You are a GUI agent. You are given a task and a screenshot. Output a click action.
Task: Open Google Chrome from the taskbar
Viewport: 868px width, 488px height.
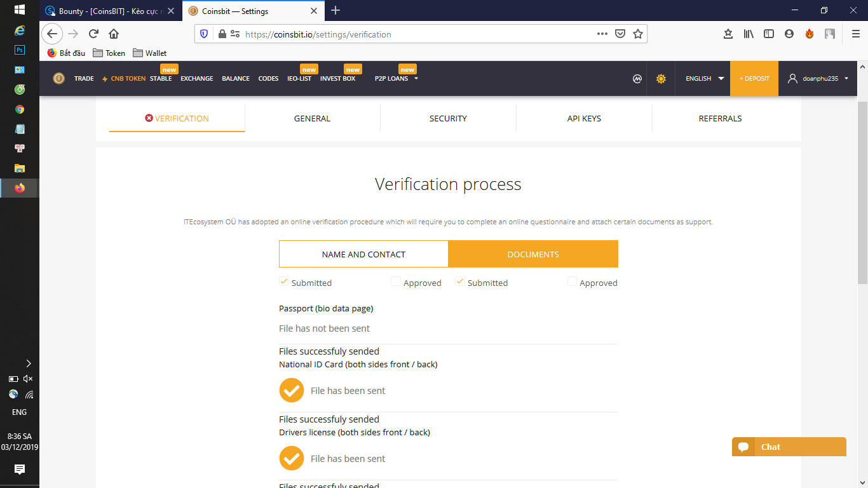(x=20, y=109)
